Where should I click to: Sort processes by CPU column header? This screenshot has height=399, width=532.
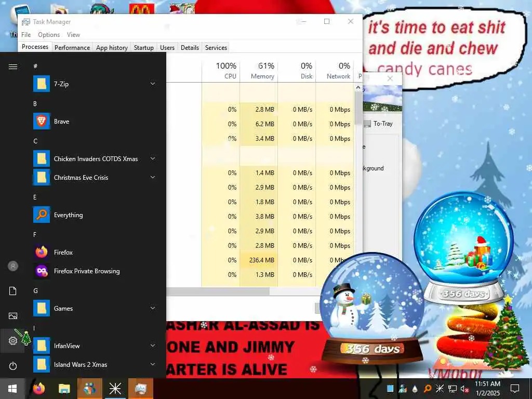click(221, 71)
